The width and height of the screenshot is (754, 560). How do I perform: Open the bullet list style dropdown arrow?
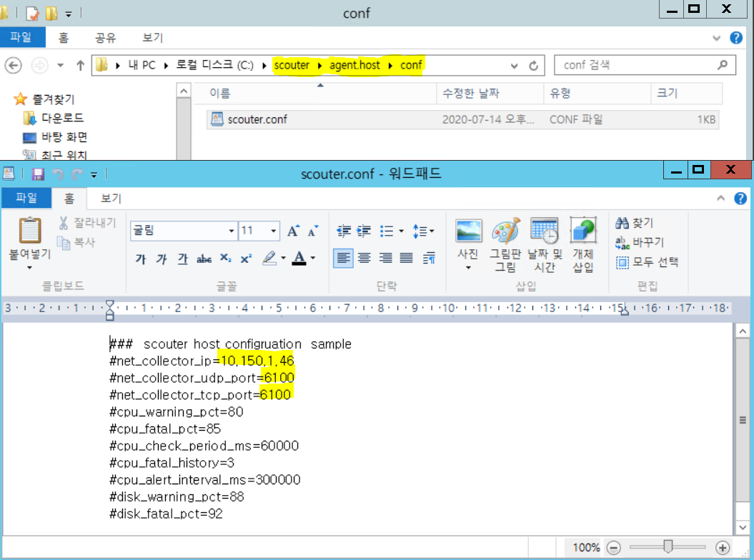coord(402,231)
